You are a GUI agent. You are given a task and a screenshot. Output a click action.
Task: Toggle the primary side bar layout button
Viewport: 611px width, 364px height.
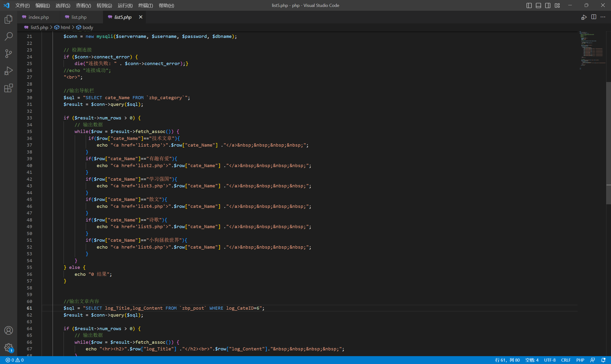[529, 5]
